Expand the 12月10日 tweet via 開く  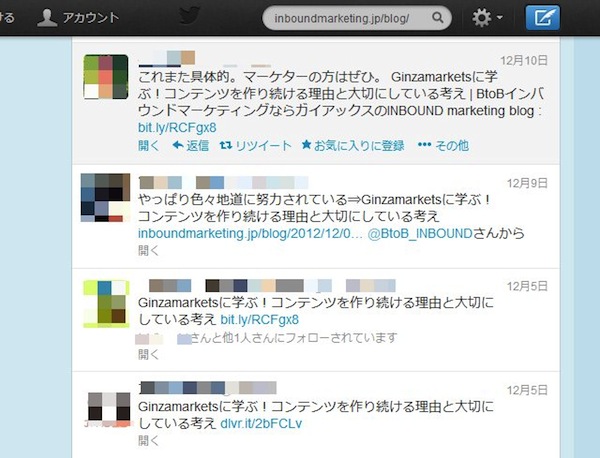coord(148,146)
